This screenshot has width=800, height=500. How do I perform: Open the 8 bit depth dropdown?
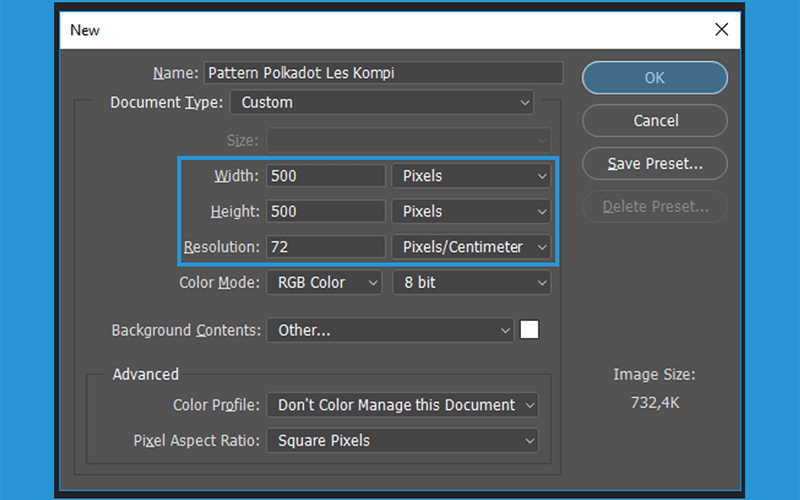coord(471,282)
